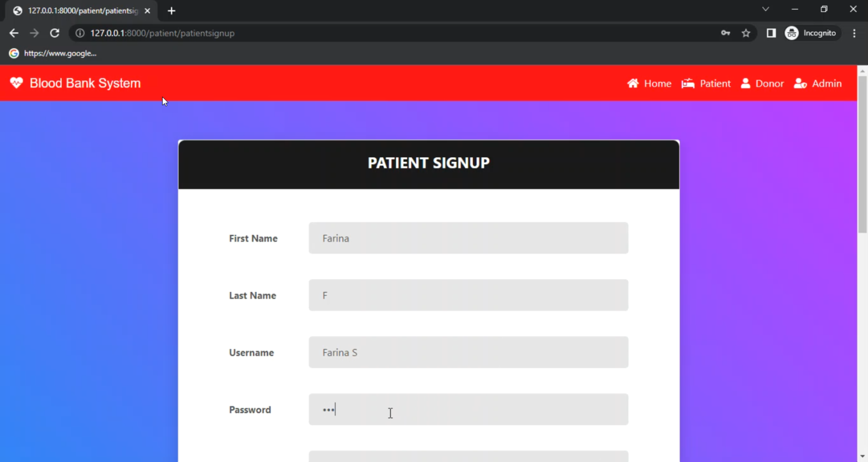868x462 pixels.
Task: Open a new browser tab
Action: pos(171,11)
